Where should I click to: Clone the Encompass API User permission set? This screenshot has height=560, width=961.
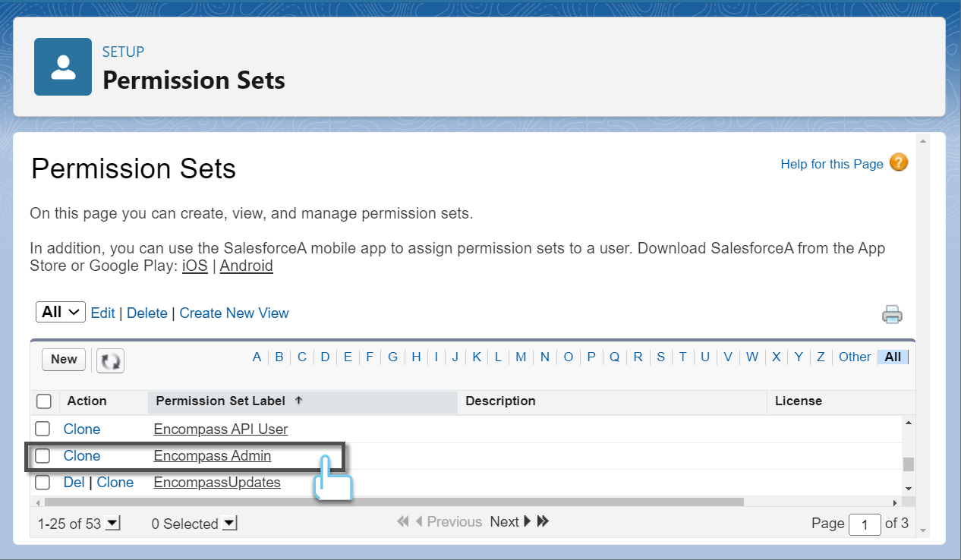82,429
